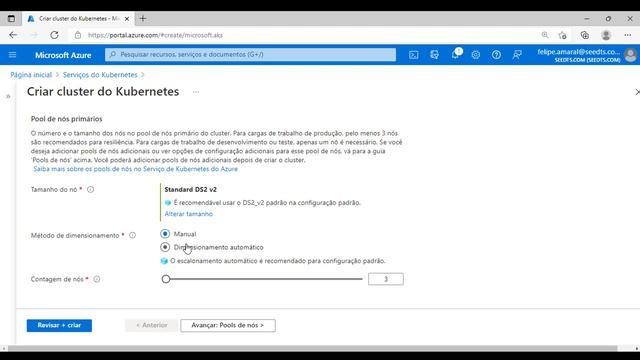Open Cloud Shell from the top bar
This screenshot has height=360, width=640.
[413, 55]
